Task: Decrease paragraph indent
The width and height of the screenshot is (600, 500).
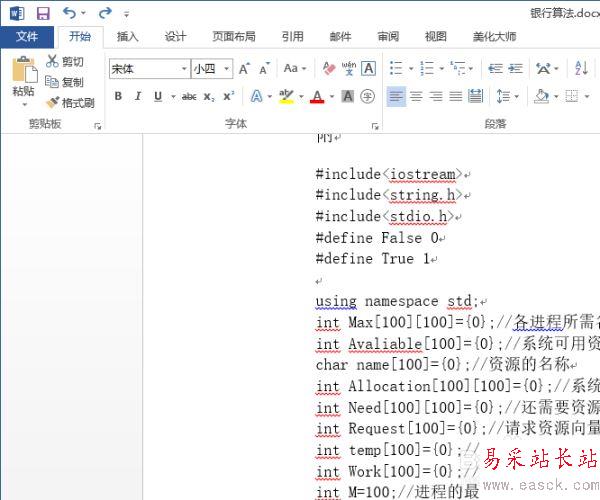Action: point(496,68)
